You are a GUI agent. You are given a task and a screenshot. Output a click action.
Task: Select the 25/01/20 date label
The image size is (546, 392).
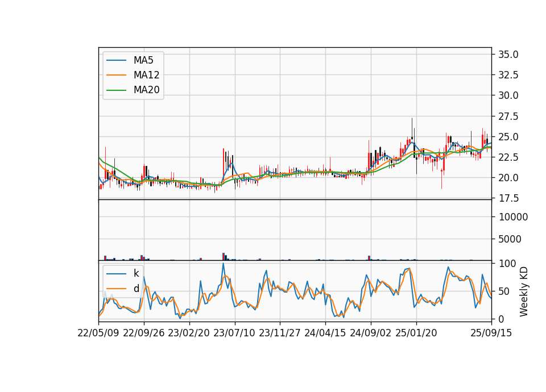click(416, 333)
